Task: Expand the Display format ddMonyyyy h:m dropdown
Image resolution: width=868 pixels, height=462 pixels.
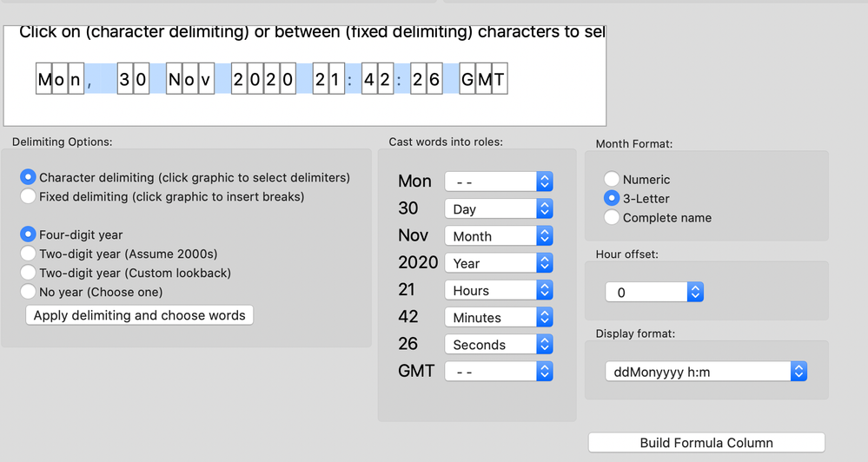Action: coord(706,372)
